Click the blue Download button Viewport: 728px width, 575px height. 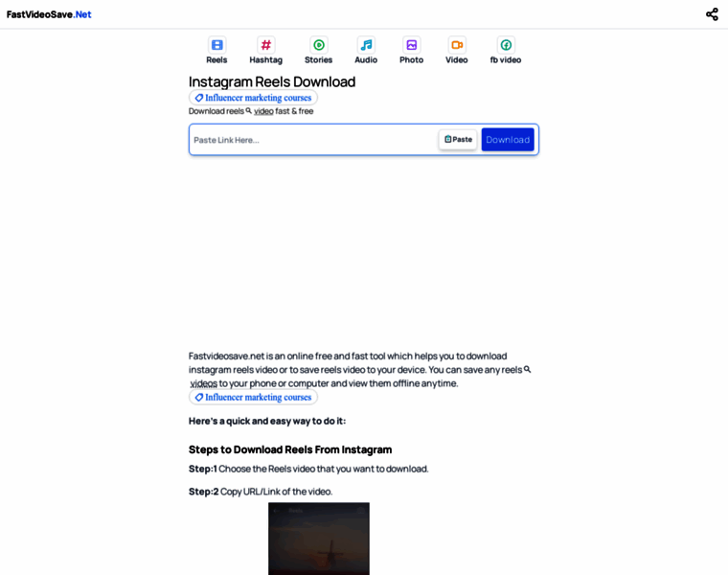click(508, 139)
